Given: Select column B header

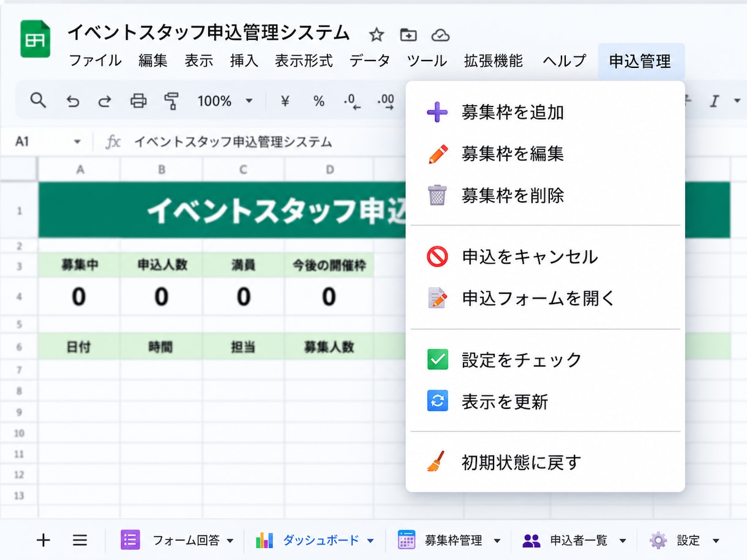Looking at the screenshot, I should (x=162, y=170).
